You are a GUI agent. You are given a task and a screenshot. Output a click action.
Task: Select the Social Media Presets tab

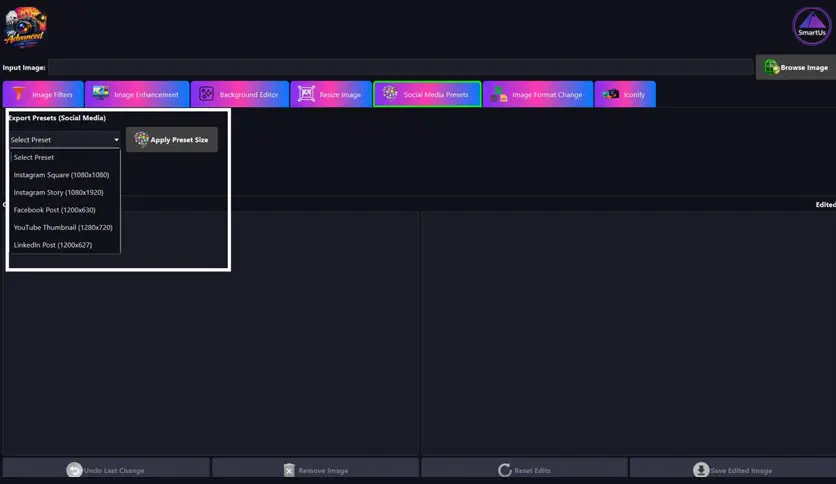pos(427,94)
